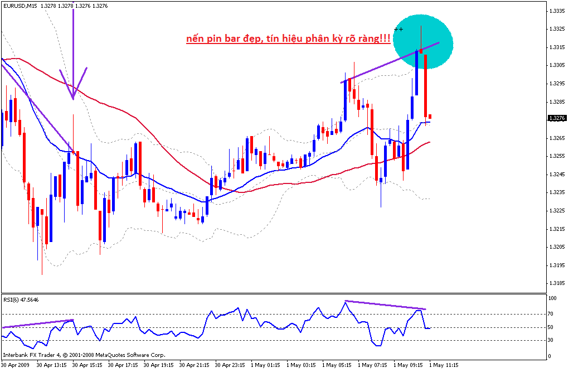588x382 pixels.
Task: Click the 1.3276 current price tag
Action: 557,118
